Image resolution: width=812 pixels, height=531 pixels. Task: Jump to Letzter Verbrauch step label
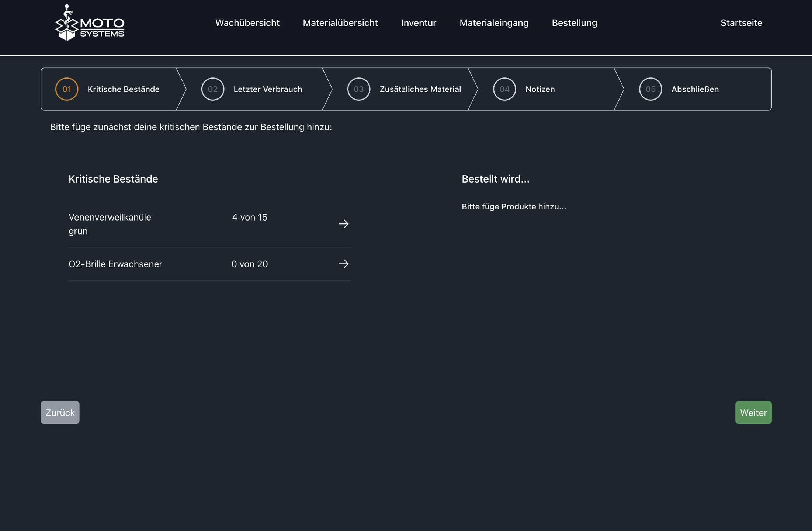(x=268, y=89)
